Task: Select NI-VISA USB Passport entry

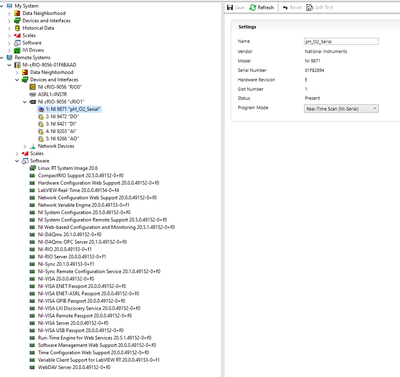Action: (x=81, y=330)
